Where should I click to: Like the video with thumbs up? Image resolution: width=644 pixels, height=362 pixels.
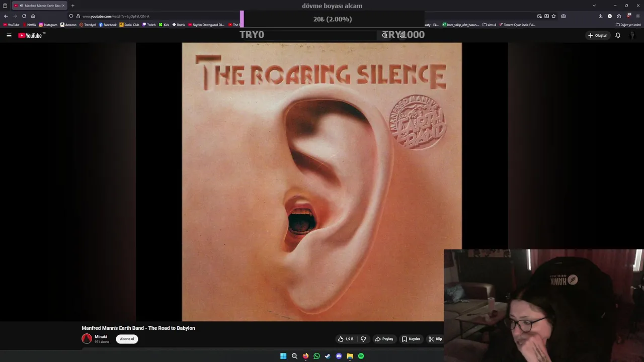pyautogui.click(x=346, y=339)
